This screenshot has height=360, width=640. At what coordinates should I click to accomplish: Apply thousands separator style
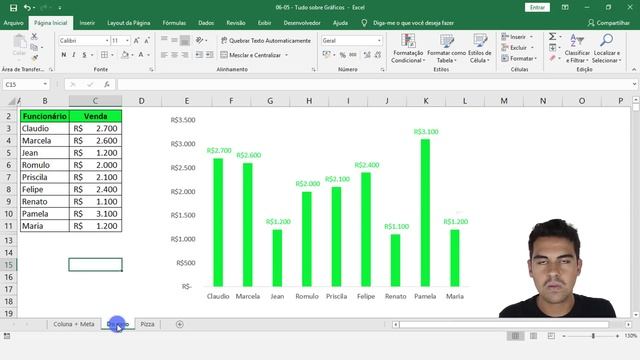(x=353, y=55)
